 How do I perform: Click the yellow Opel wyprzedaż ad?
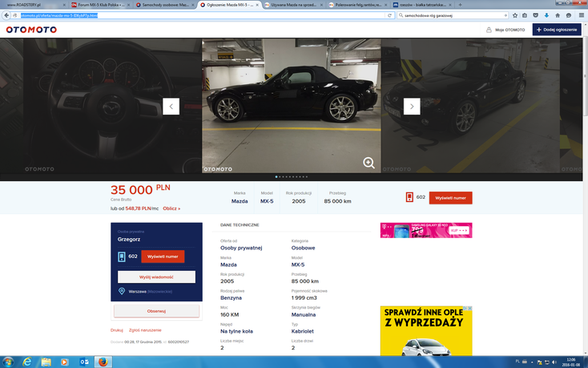coord(426,331)
